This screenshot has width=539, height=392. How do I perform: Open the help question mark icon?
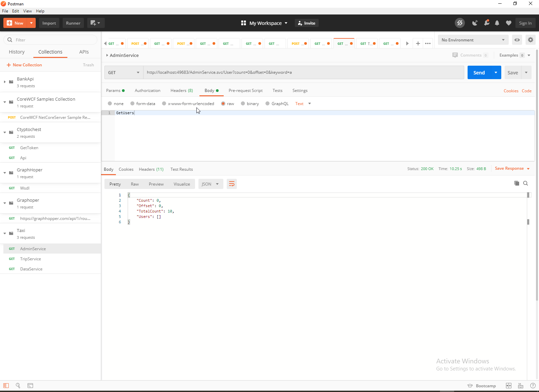coord(533,386)
